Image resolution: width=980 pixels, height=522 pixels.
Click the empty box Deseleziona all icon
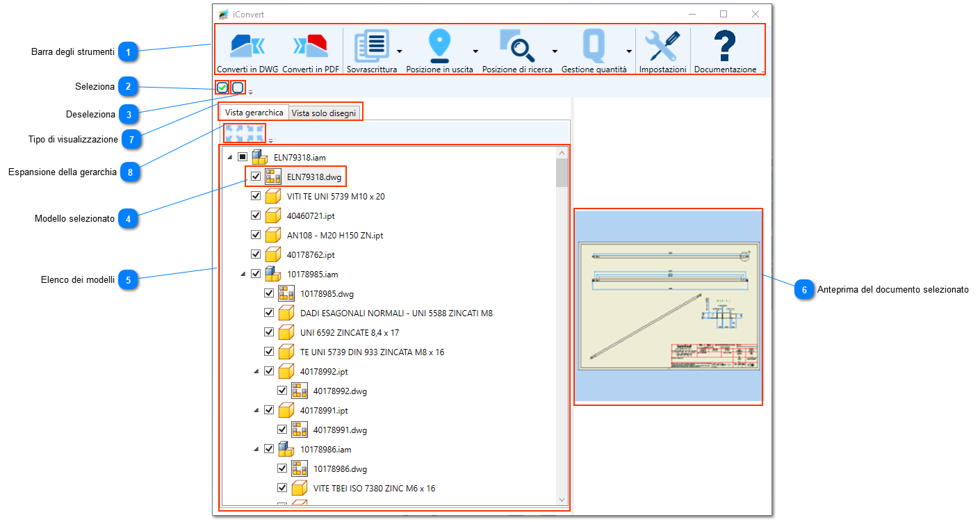coord(238,88)
